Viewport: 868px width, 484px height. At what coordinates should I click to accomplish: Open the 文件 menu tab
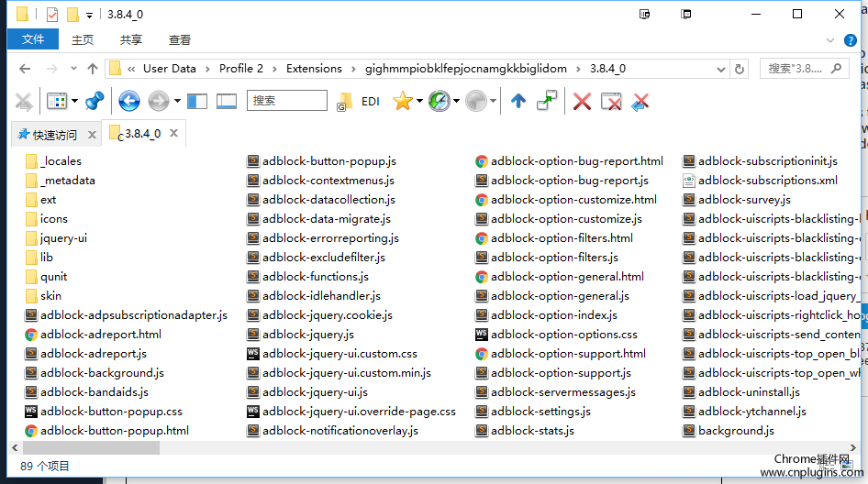pyautogui.click(x=33, y=39)
